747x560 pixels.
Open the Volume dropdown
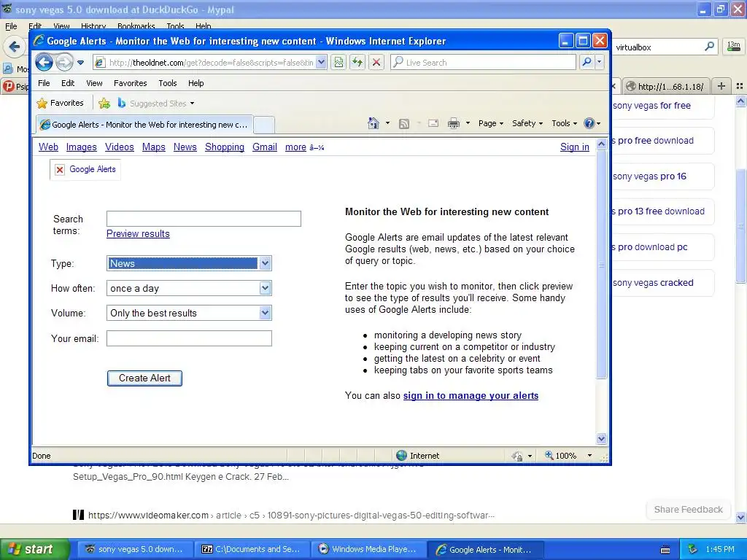tap(189, 313)
